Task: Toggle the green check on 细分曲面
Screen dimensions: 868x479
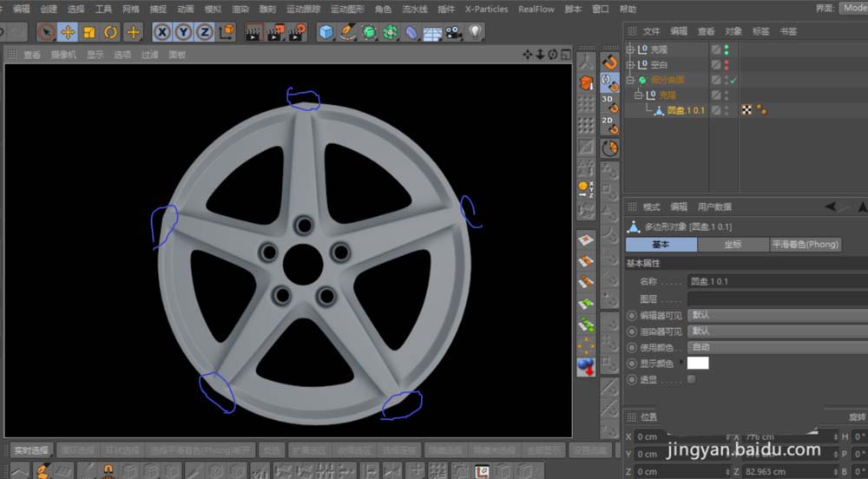Action: pyautogui.click(x=733, y=80)
